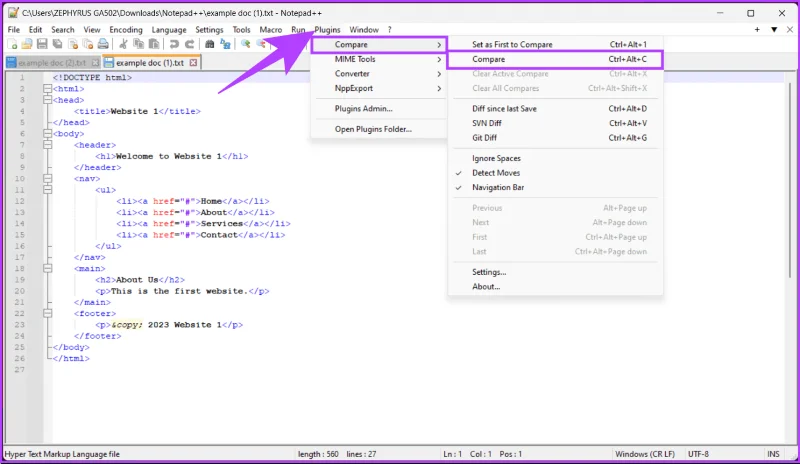Click the X icon at the menu bar's right end

(x=790, y=30)
